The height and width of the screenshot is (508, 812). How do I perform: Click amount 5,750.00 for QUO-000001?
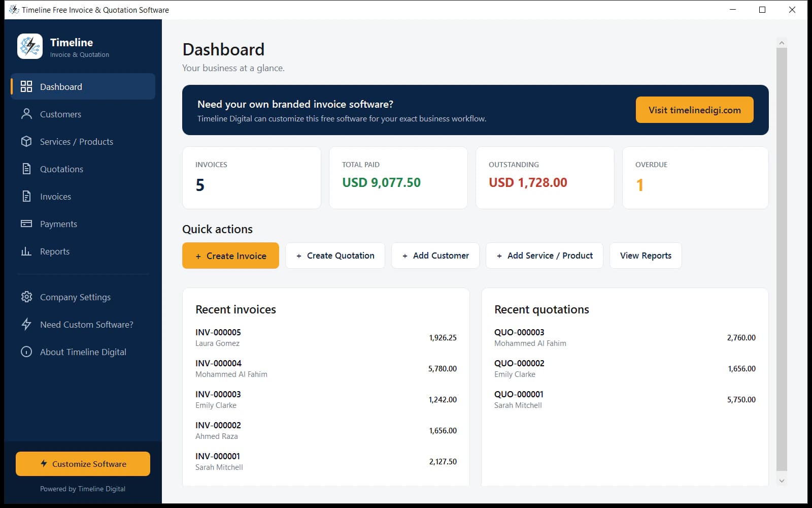coord(741,400)
